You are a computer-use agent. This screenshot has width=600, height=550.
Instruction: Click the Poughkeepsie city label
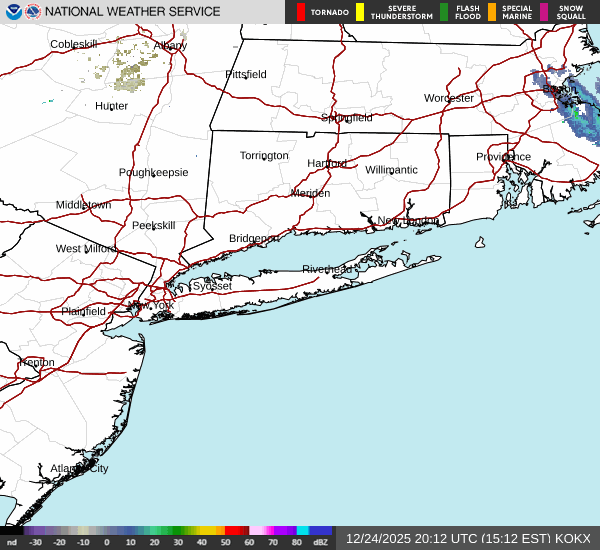153,172
